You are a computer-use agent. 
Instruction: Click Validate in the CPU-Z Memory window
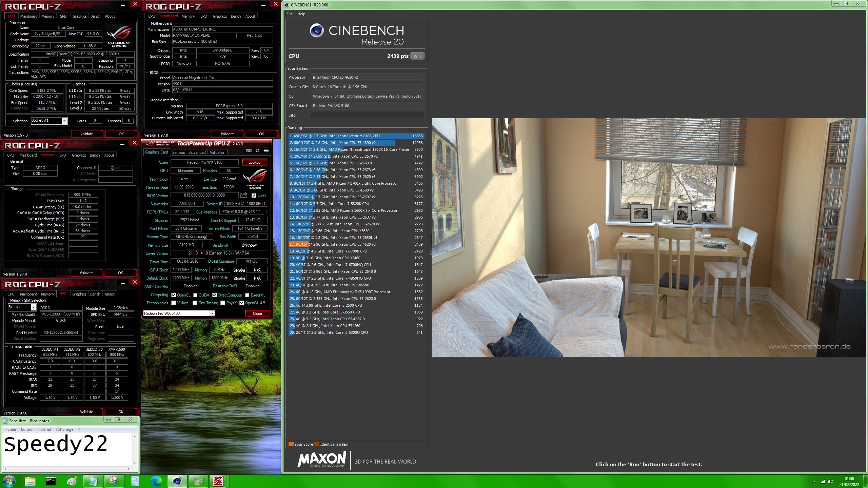coord(86,273)
